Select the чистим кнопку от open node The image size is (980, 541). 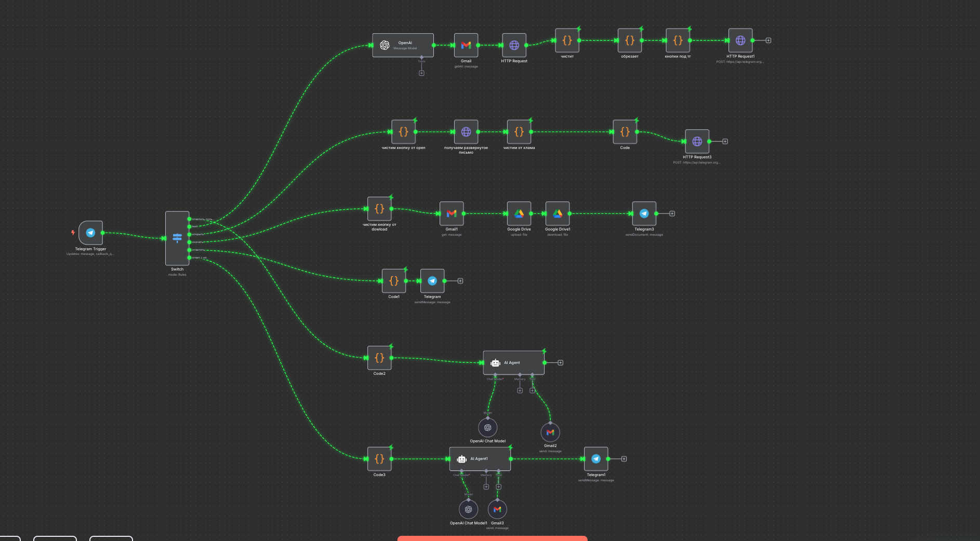point(403,132)
